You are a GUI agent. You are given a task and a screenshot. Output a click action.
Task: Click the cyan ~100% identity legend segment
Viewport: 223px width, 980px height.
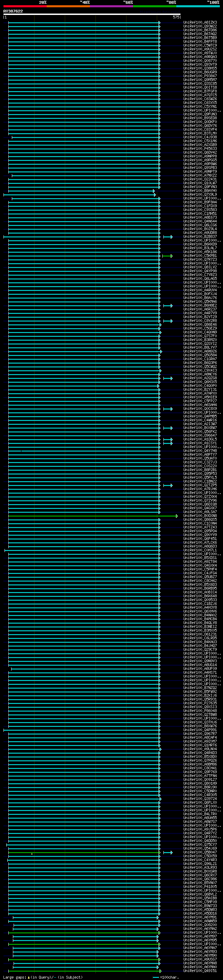[198, 6]
